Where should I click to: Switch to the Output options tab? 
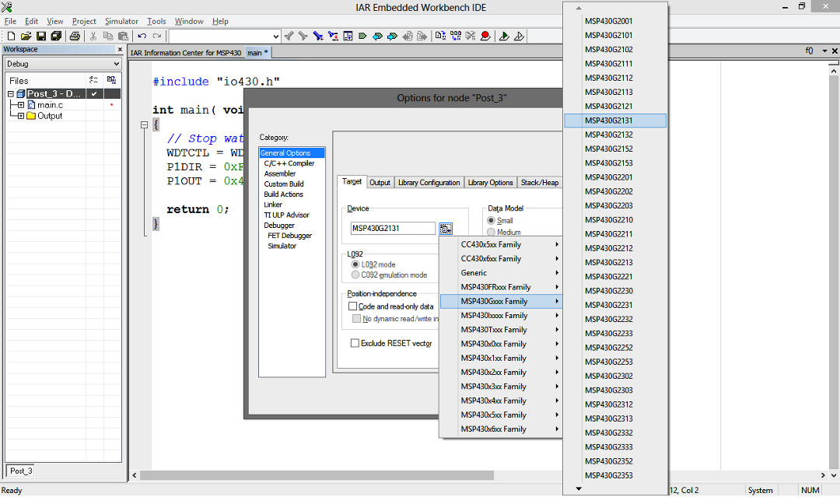380,183
